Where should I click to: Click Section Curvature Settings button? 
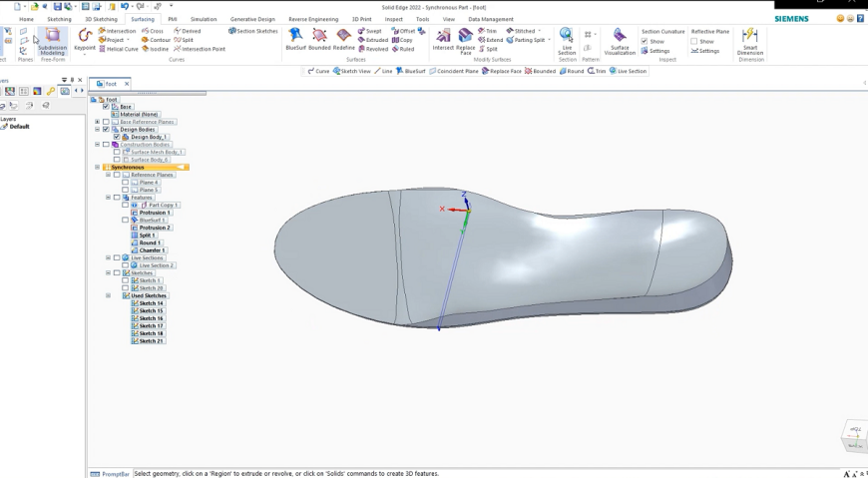pos(655,51)
